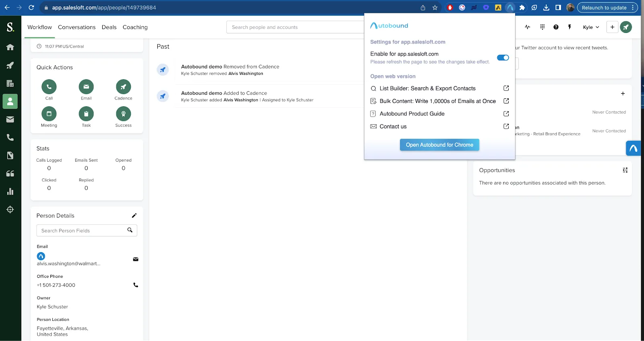Focus the Search people and accounts field

click(x=295, y=27)
